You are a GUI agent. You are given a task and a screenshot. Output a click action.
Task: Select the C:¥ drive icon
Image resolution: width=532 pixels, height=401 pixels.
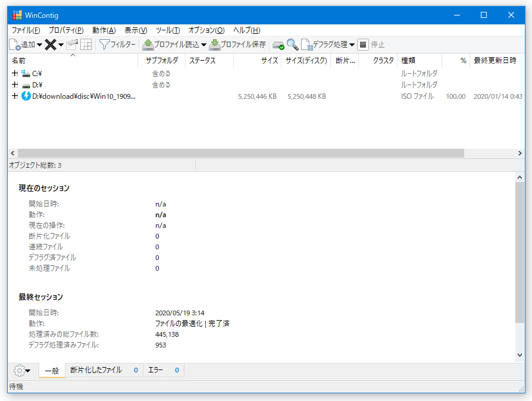(26, 73)
